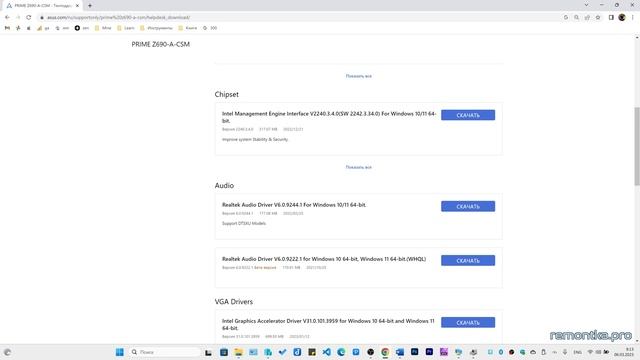Image resolution: width=640 pixels, height=360 pixels.
Task: Click the share page icon in address bar
Action: tap(587, 18)
